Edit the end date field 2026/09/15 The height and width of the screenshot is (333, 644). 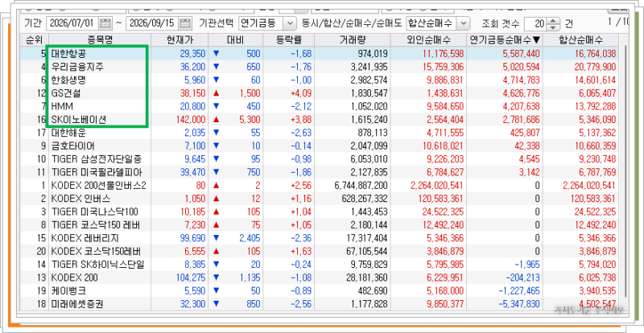153,23
